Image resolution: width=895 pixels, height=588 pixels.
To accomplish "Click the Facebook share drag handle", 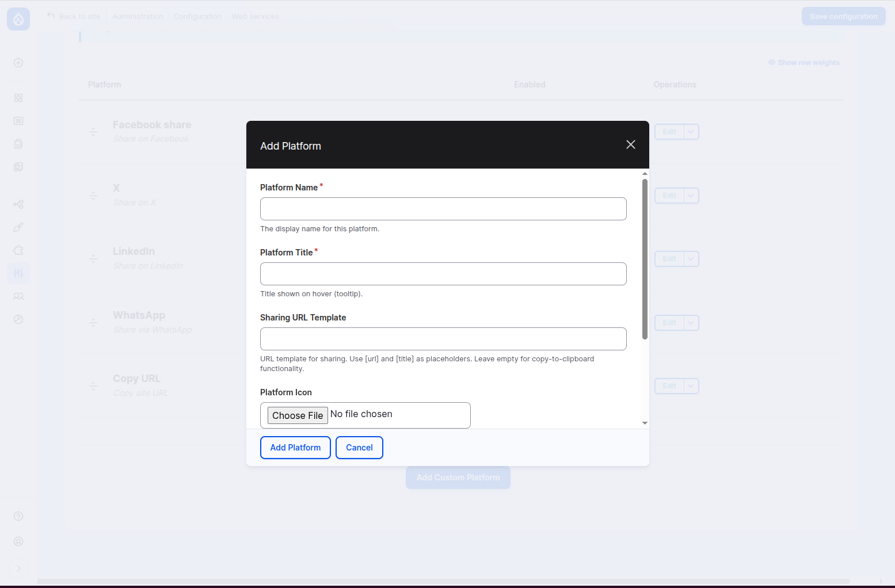I will coord(93,132).
